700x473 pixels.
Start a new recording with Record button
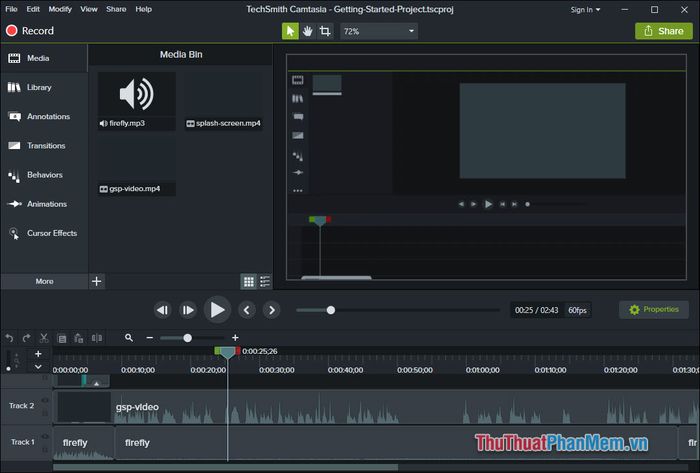30,31
